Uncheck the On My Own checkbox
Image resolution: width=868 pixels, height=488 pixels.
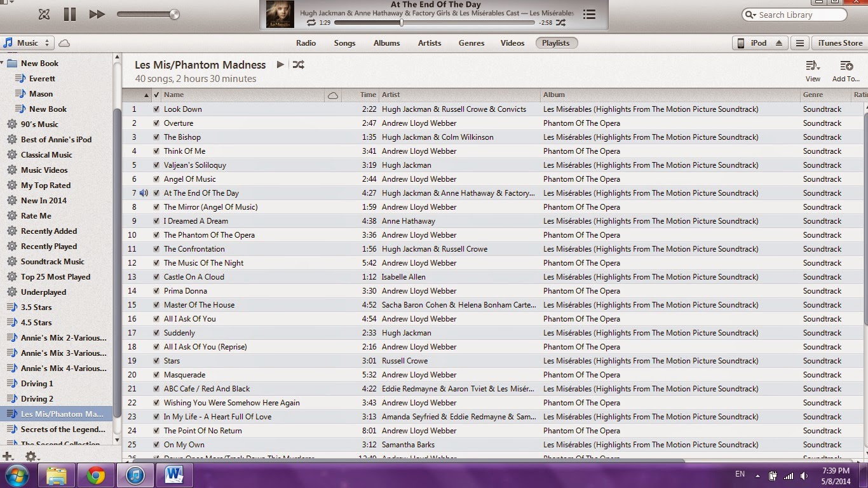[156, 444]
